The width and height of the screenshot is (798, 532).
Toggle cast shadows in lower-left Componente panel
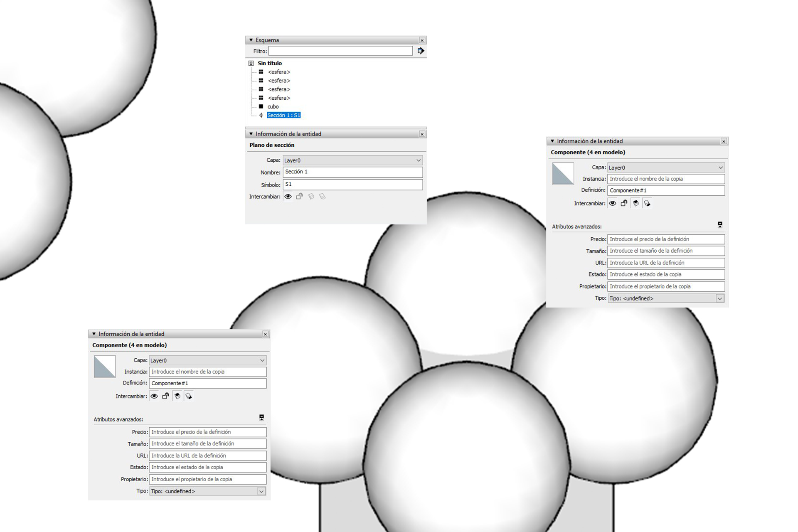click(188, 396)
